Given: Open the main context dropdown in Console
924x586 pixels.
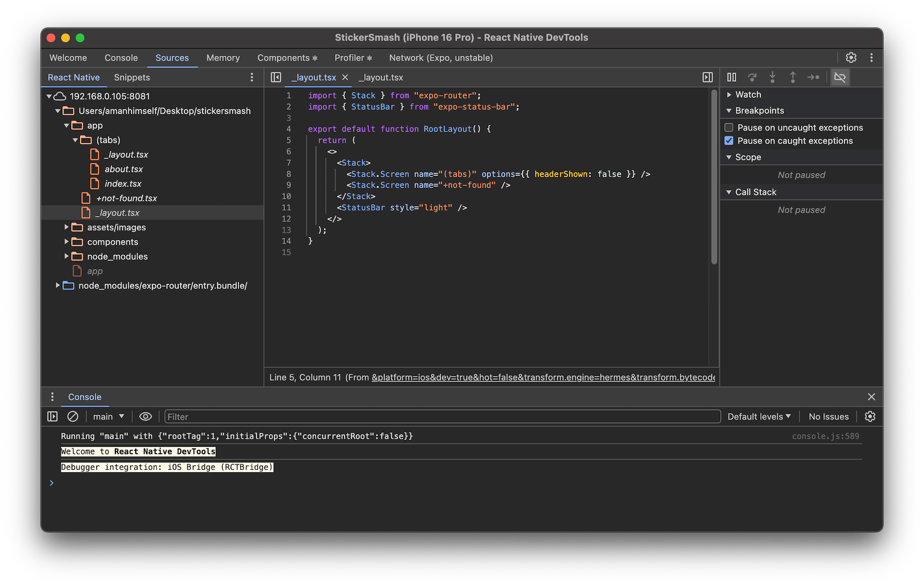Looking at the screenshot, I should pos(108,416).
